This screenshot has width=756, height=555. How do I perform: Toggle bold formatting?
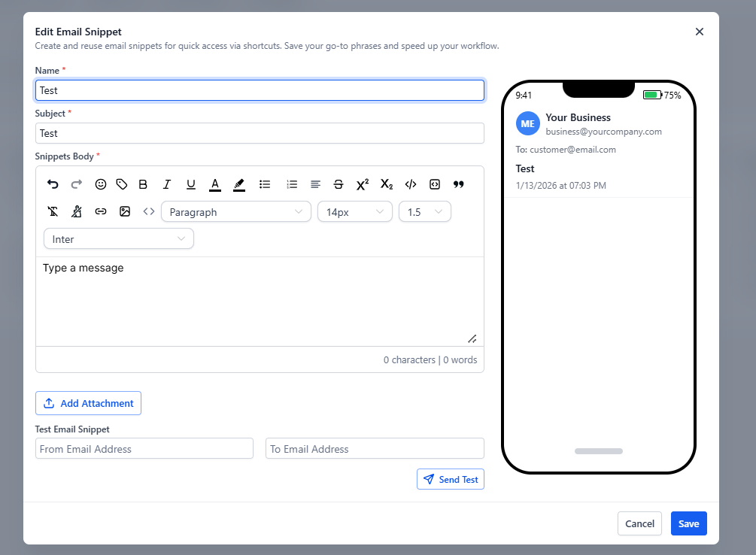(143, 184)
